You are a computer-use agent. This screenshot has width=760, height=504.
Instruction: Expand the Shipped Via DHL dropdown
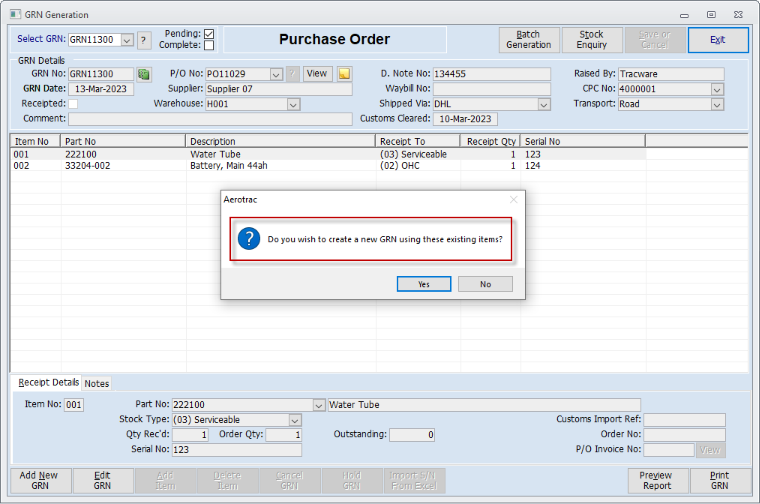tap(544, 104)
